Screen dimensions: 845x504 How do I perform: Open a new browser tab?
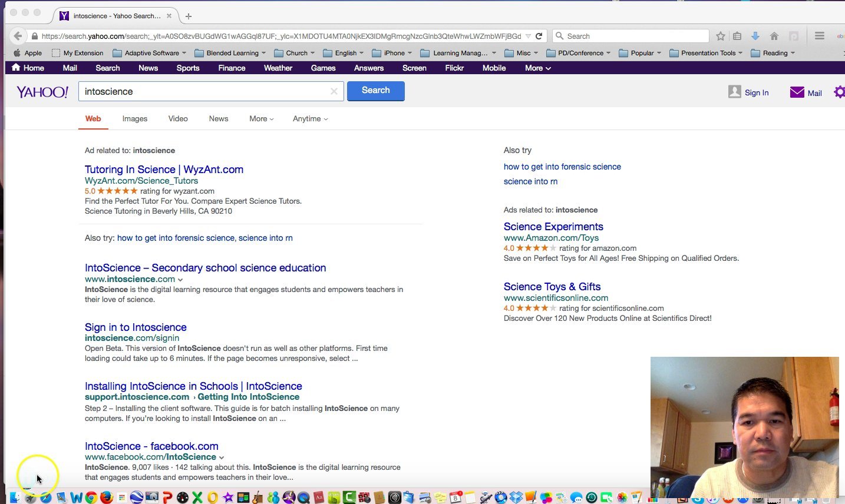coord(189,16)
